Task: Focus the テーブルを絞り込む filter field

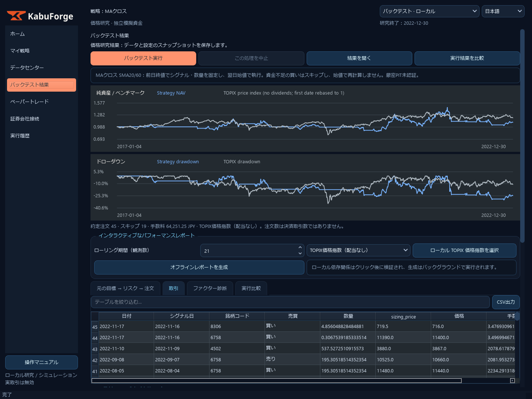Action: pyautogui.click(x=290, y=302)
